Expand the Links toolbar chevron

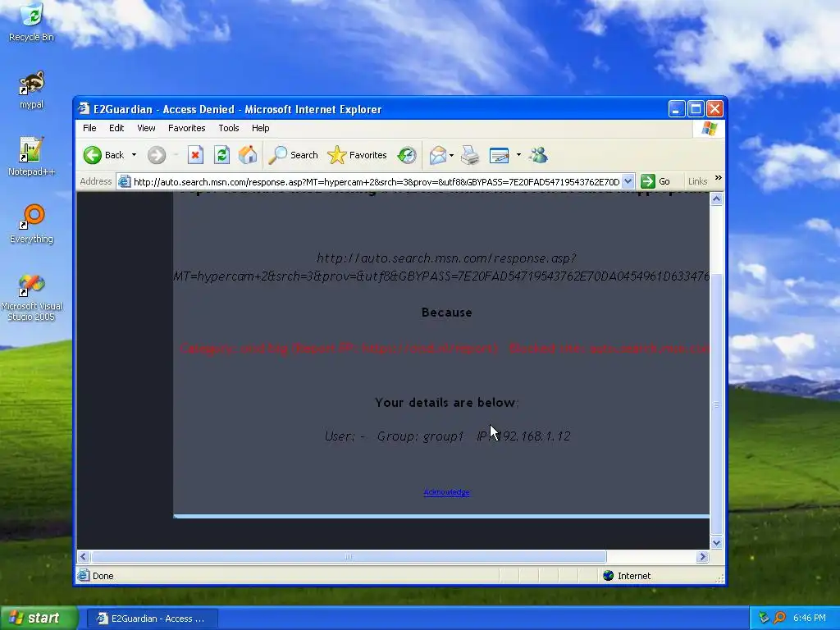(x=719, y=178)
